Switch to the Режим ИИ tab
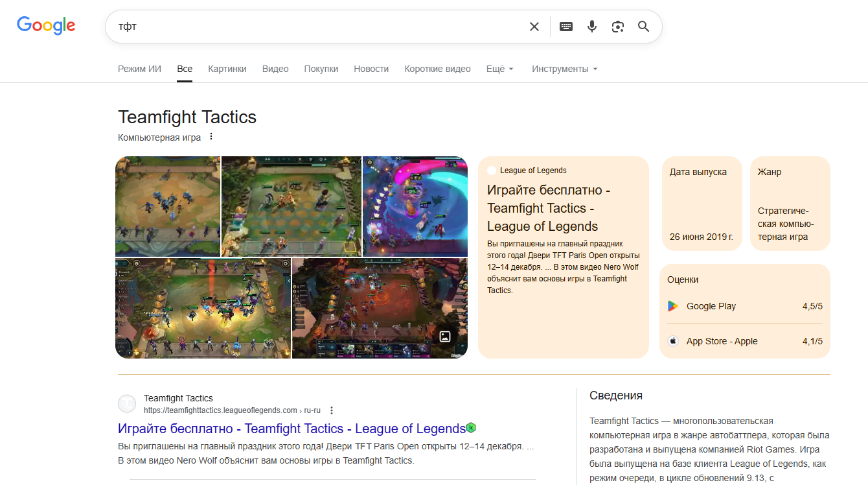Screen dimensions: 868x485 [139, 69]
